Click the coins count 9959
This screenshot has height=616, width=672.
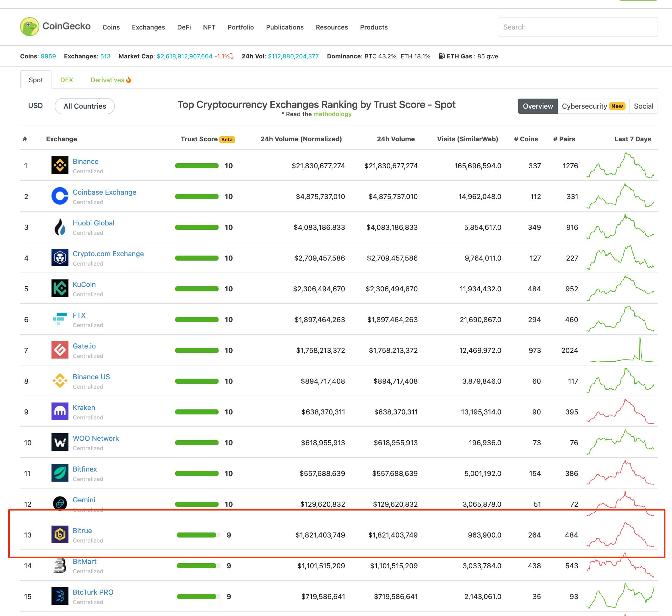coord(48,56)
